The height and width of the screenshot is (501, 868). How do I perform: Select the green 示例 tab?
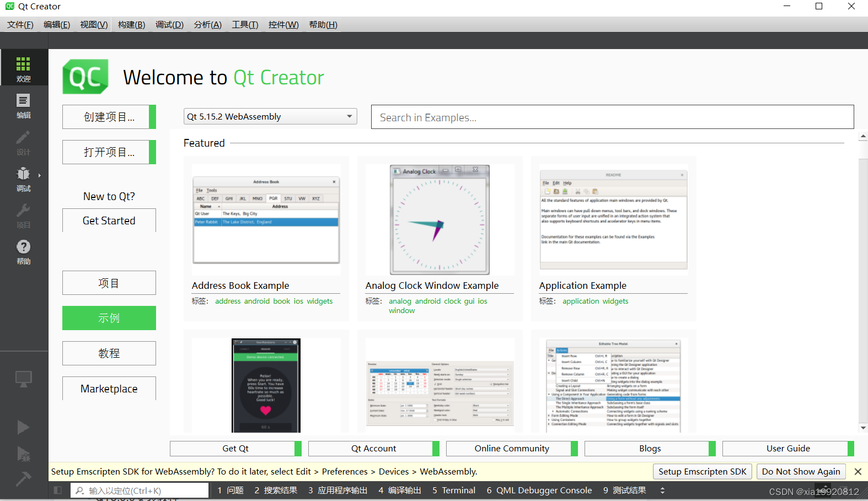tap(109, 318)
